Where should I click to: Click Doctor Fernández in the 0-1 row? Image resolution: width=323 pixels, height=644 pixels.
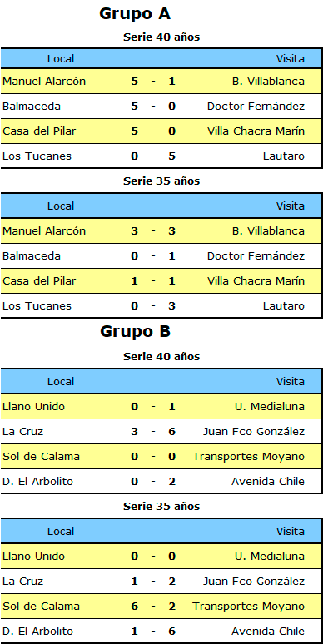[256, 256]
